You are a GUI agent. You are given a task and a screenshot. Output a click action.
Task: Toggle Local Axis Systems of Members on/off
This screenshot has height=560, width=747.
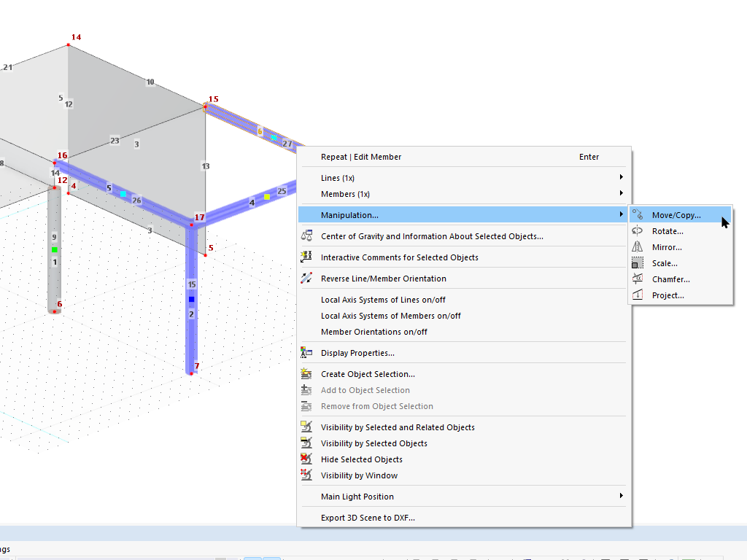462,316
